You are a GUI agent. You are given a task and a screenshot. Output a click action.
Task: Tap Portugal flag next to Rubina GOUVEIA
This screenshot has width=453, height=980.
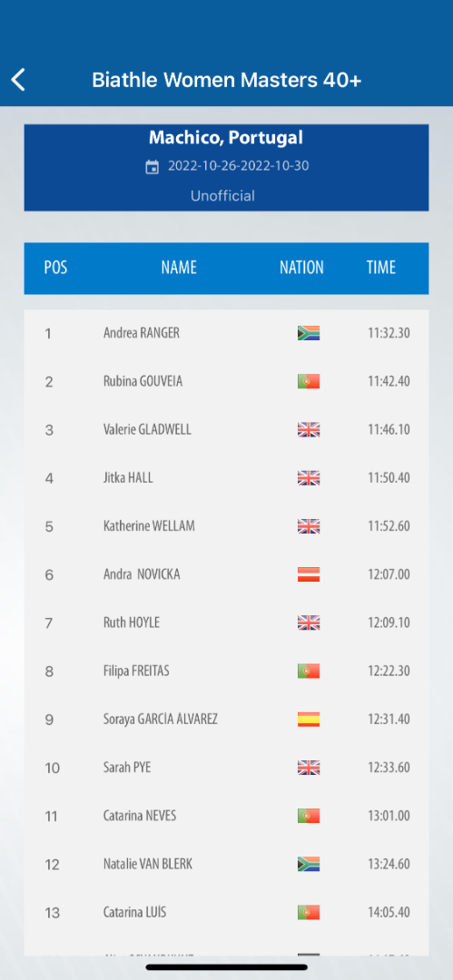309,381
